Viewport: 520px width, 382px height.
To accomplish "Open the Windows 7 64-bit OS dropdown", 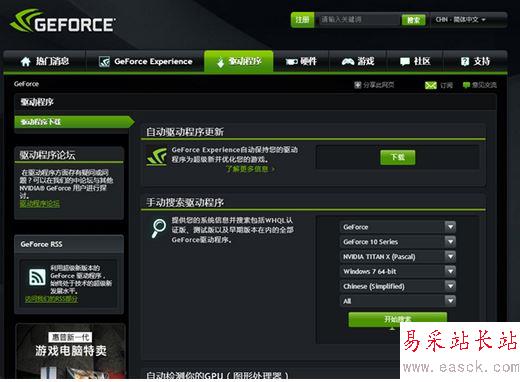I will (398, 271).
